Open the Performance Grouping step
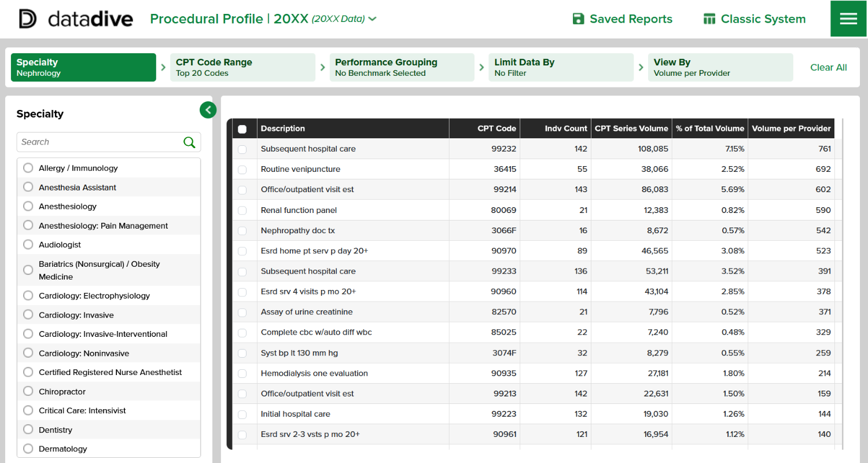This screenshot has height=463, width=868. pyautogui.click(x=402, y=68)
